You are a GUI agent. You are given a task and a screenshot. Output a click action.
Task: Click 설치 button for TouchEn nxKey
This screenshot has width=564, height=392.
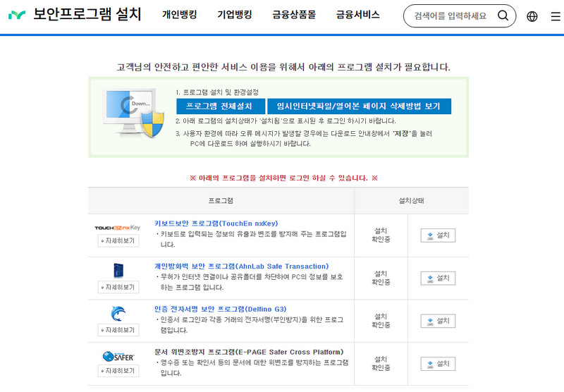pos(438,235)
